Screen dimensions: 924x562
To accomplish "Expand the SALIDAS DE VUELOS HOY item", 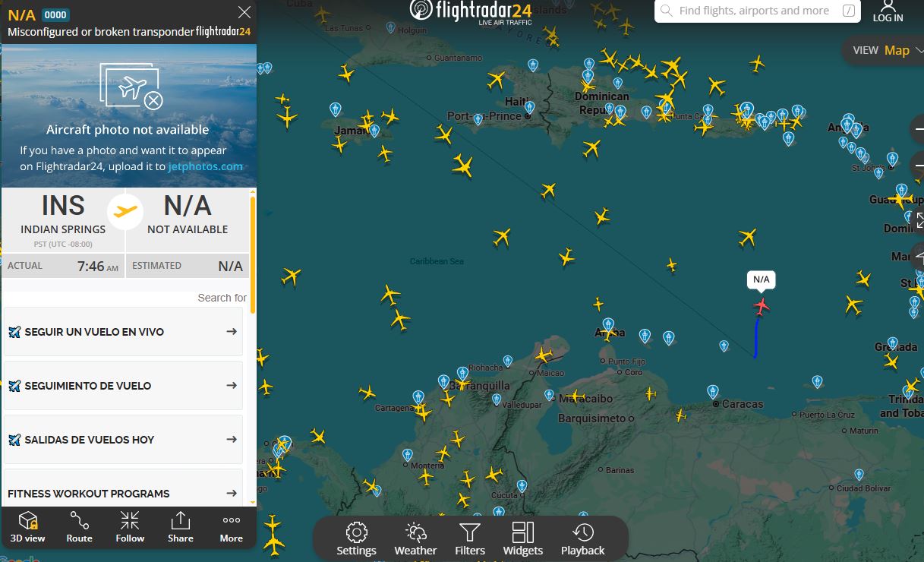I will coord(123,440).
